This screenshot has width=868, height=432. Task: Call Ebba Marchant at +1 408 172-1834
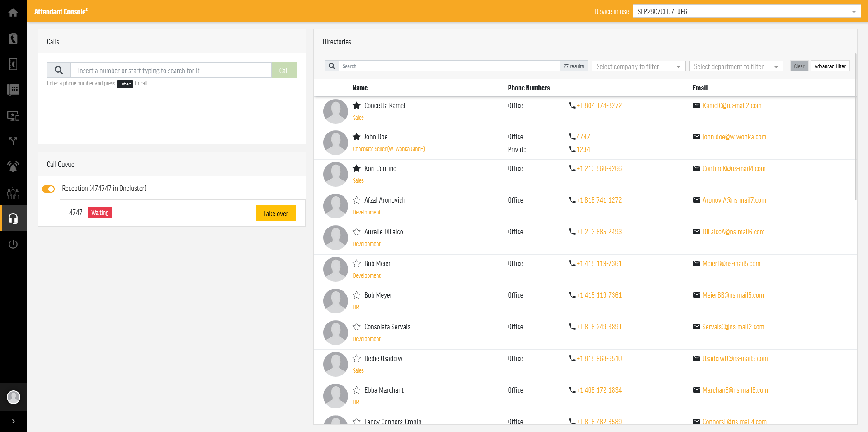pos(599,390)
